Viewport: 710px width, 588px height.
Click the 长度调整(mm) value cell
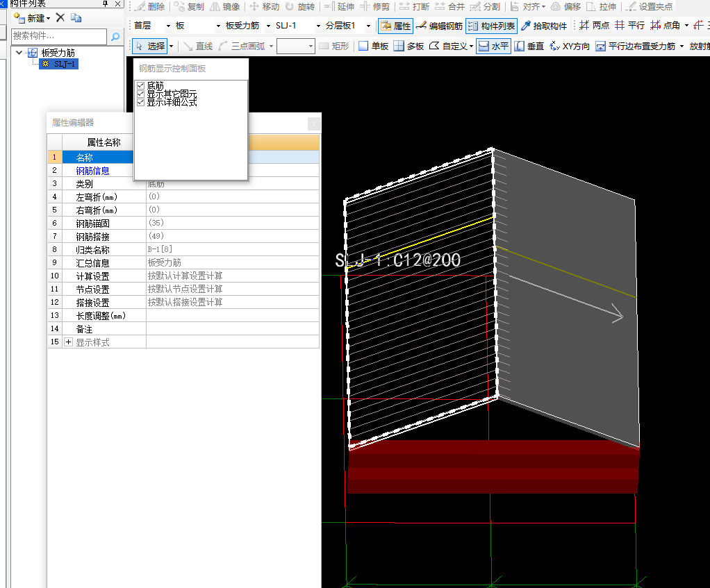point(233,315)
